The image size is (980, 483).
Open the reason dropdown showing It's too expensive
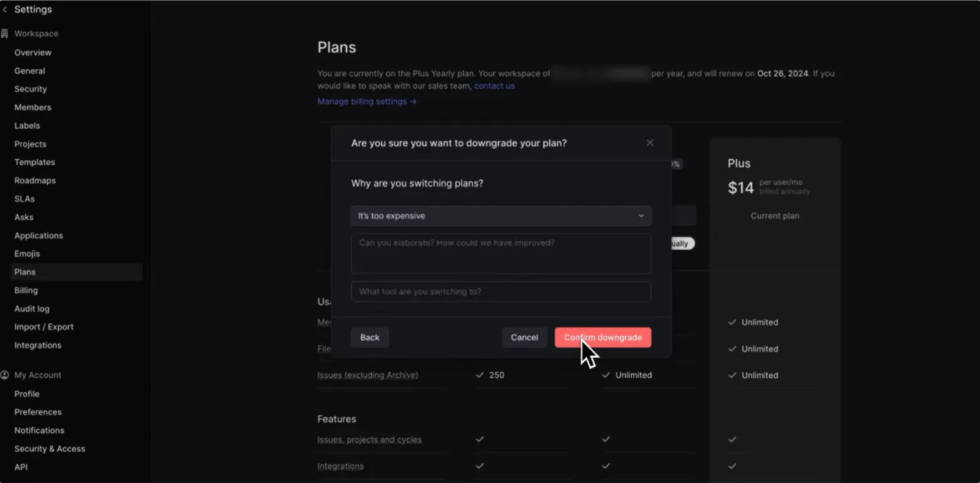click(x=501, y=215)
